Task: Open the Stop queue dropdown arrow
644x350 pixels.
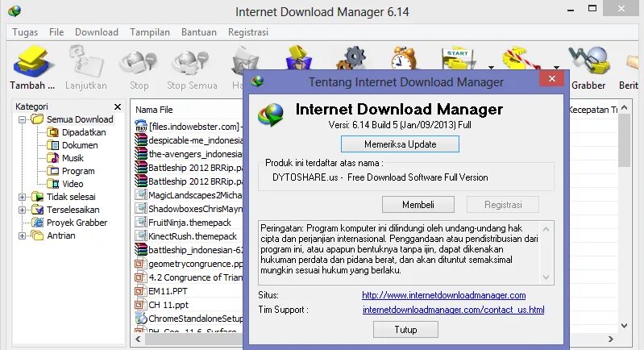Action: coord(556,67)
